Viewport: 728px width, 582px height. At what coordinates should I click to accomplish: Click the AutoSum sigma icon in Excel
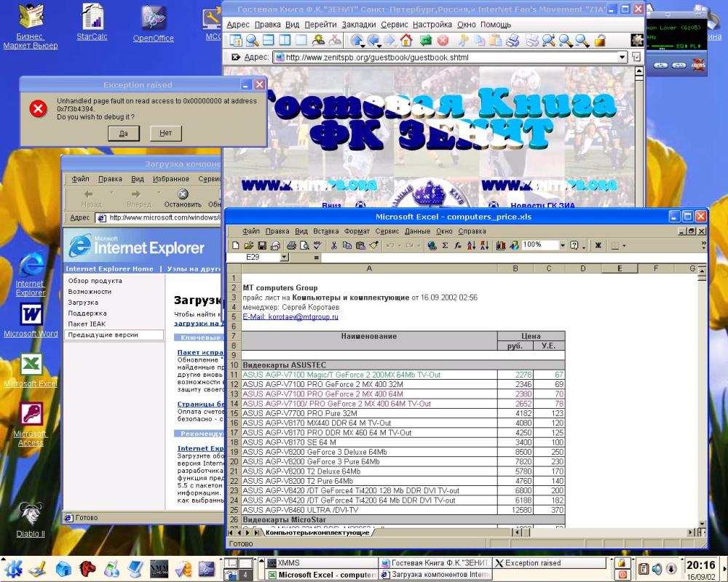click(x=445, y=245)
